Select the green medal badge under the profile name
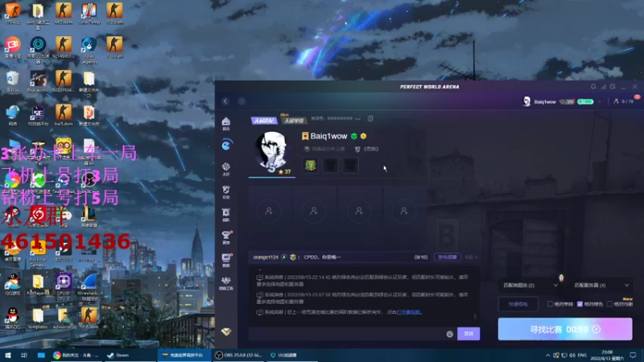 (311, 166)
